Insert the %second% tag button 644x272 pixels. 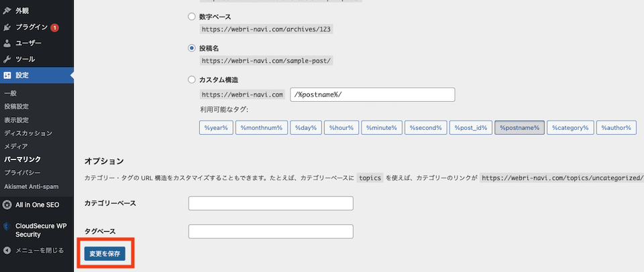click(425, 127)
